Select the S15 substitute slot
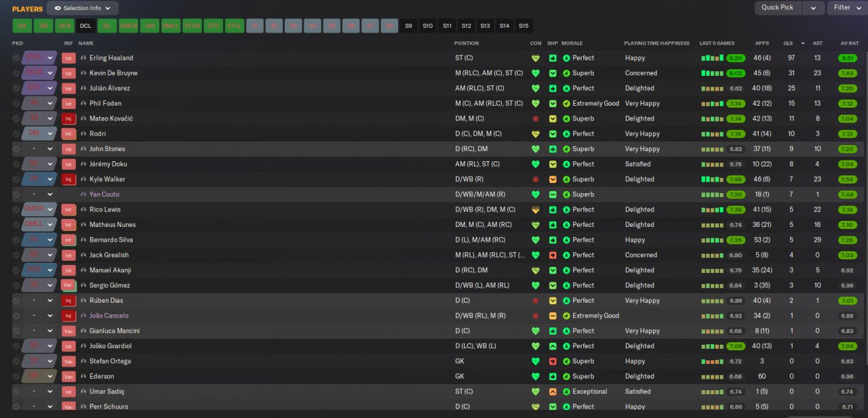 [x=524, y=26]
